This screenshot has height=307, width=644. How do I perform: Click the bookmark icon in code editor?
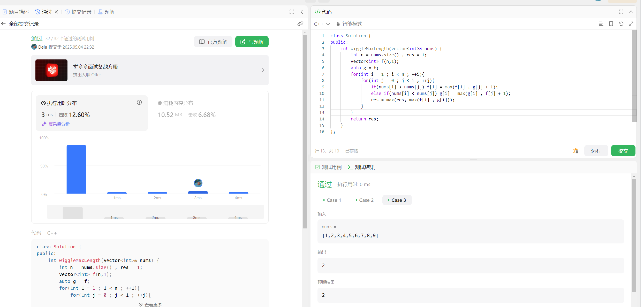tap(611, 24)
